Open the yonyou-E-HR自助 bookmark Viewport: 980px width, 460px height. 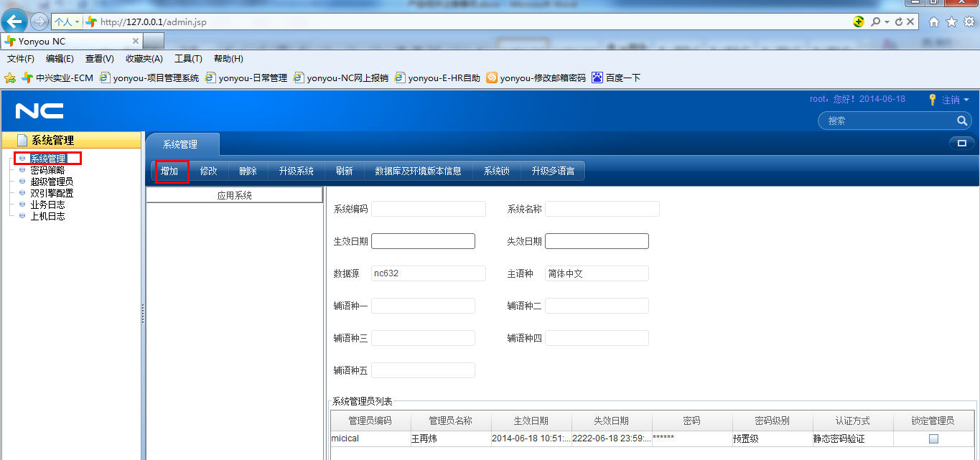[438, 78]
